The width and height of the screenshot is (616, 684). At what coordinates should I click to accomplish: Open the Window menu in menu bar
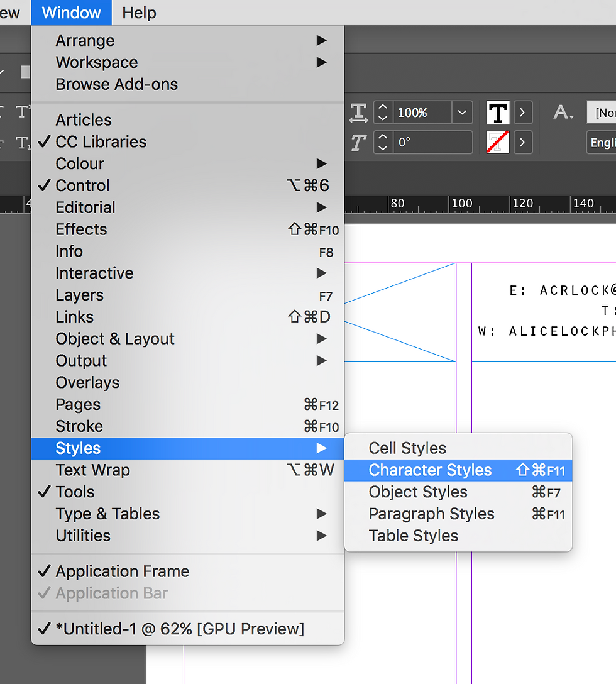coord(71,13)
